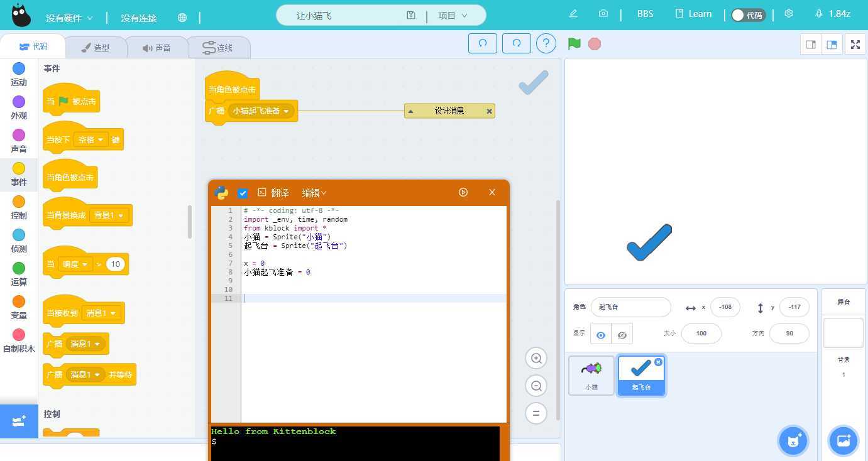Click the Python logo in code window
This screenshot has width=868, height=461.
pos(221,193)
